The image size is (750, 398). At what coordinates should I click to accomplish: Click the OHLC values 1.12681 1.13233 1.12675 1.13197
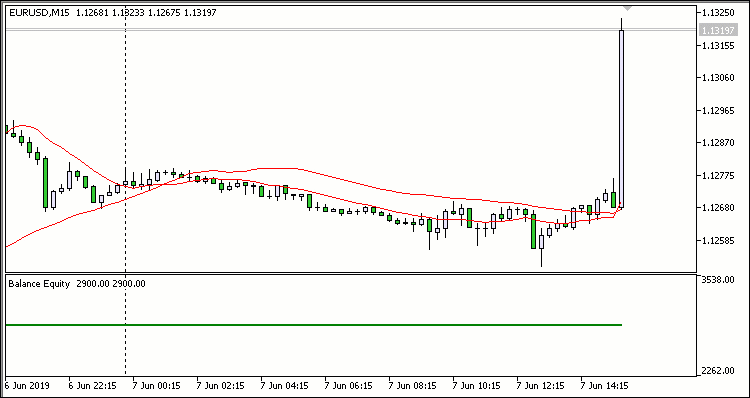(x=146, y=13)
